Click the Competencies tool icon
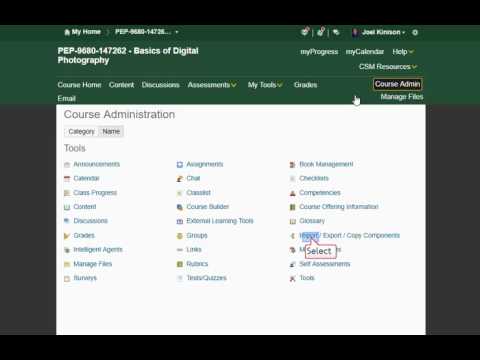Screen dimensions: 480x360 [293, 193]
